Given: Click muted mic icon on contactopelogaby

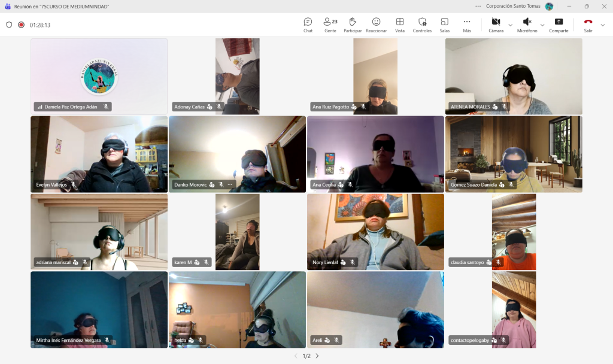Looking at the screenshot, I should coord(503,340).
